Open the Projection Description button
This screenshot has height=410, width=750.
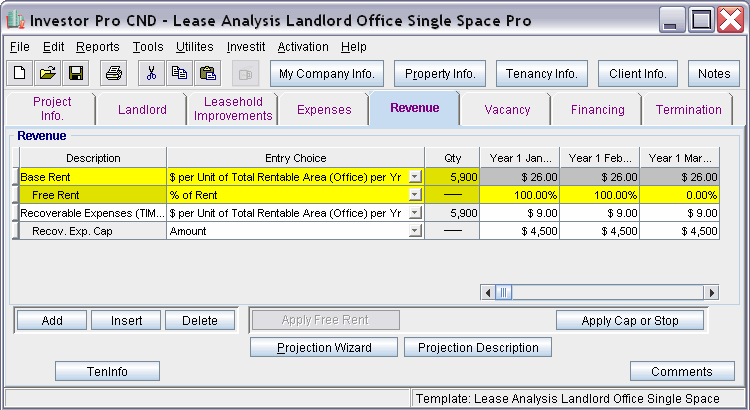tap(478, 347)
